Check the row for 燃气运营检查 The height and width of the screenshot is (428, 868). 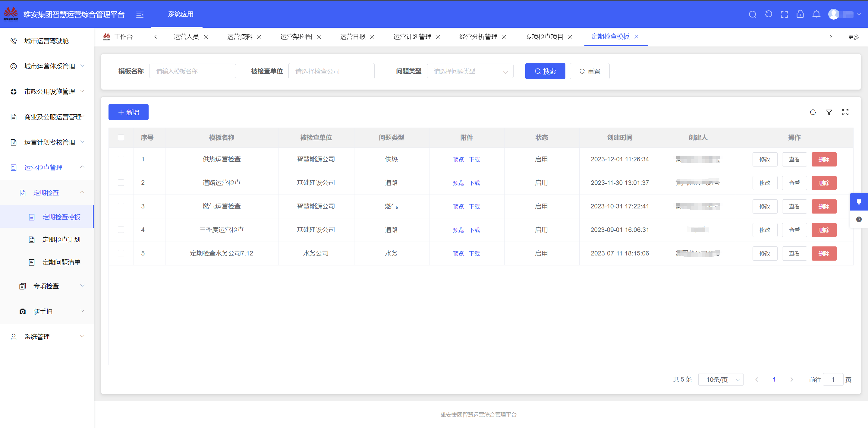click(x=121, y=206)
